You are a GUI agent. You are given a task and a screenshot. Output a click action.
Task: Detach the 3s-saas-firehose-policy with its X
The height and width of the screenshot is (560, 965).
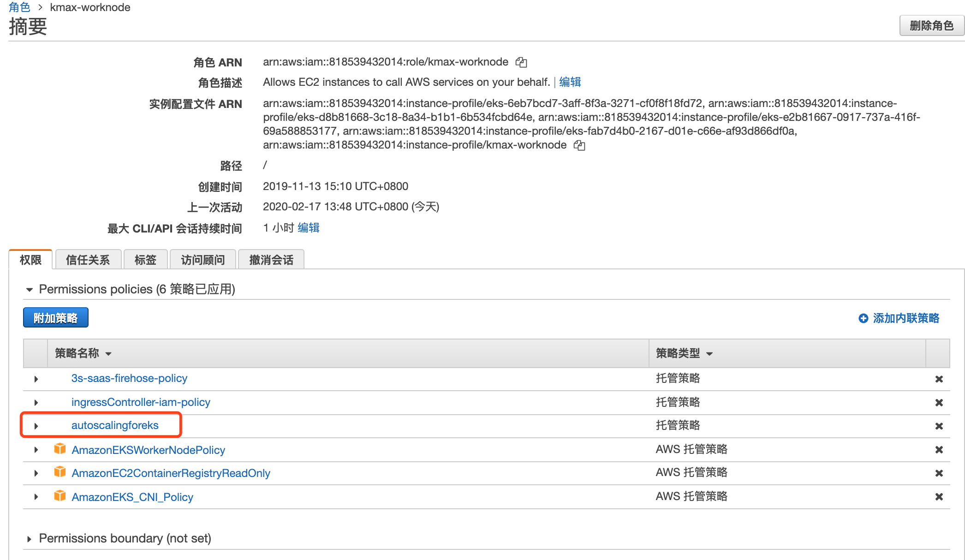pos(939,379)
